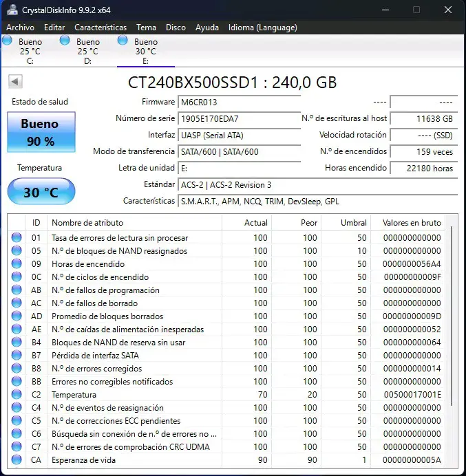Go to previous disk with left arrow
466x476 pixels.
[x=15, y=81]
